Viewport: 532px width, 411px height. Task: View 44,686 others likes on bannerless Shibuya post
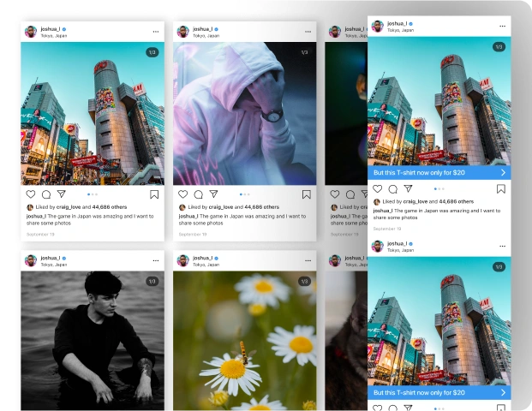point(110,207)
